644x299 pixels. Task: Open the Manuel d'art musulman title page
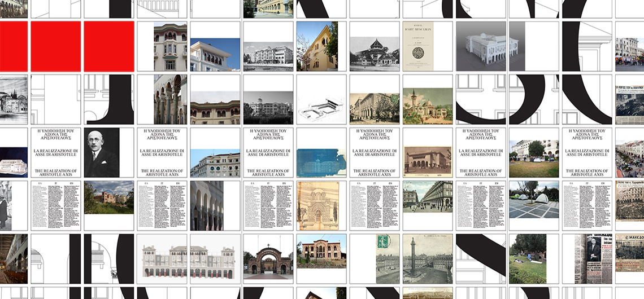click(x=418, y=46)
